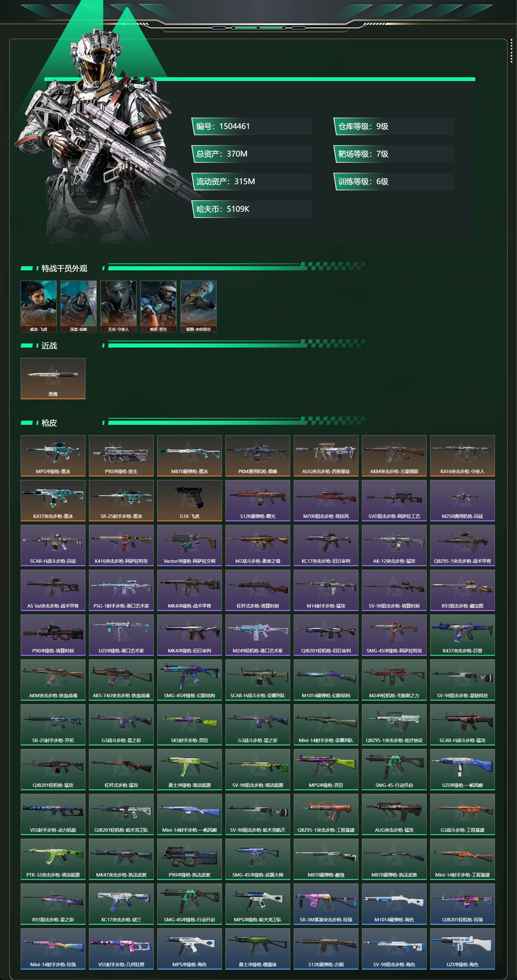Choose the SMG-45冲锋枪-幻影结构 skin
The height and width of the screenshot is (980, 517).
click(x=189, y=680)
